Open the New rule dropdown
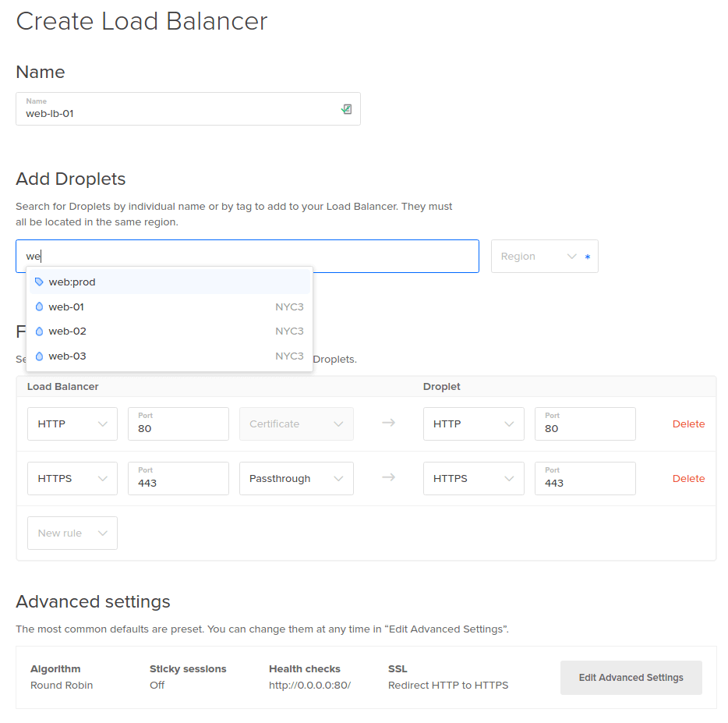Image resolution: width=728 pixels, height=723 pixels. 72,533
